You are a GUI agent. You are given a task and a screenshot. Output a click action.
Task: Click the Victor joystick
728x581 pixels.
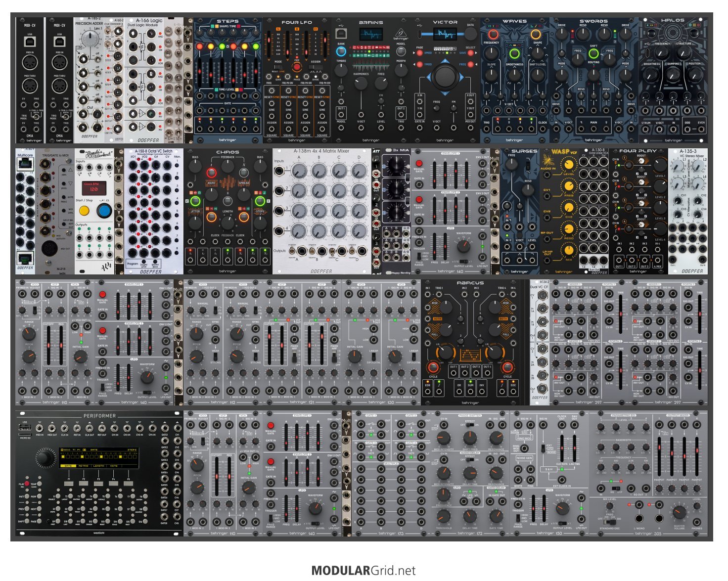tap(445, 77)
